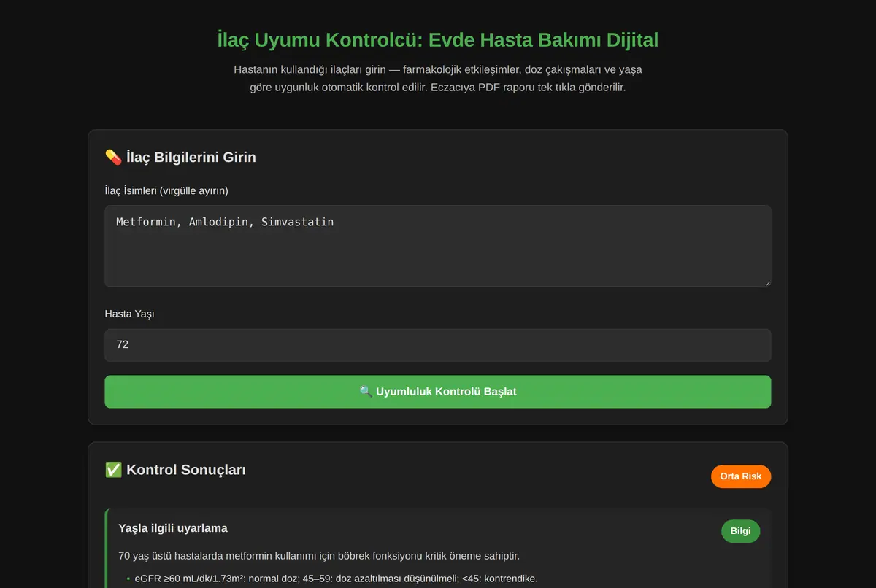Screen dimensions: 876x588
Task: Click the Hasta Yaşı label
Action: pyautogui.click(x=130, y=314)
